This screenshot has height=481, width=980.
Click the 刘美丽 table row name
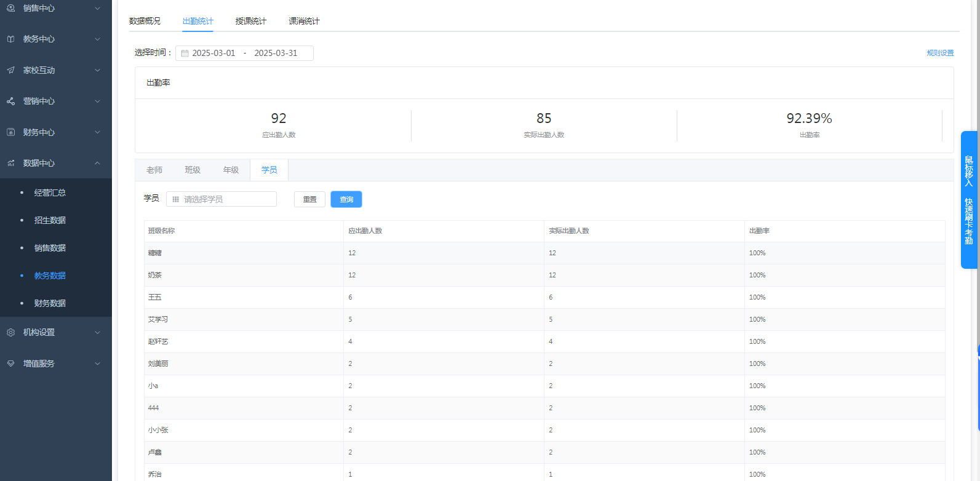158,364
